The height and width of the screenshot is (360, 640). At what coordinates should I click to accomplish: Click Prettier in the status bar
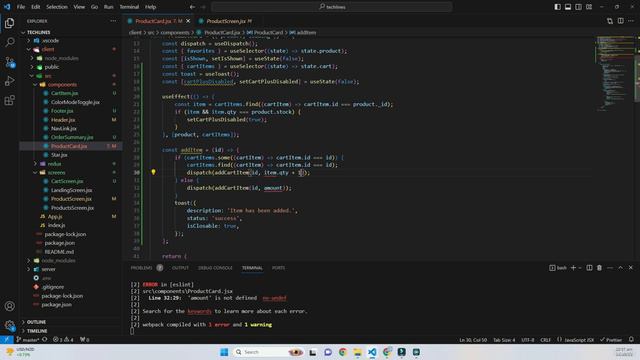(x=611, y=340)
